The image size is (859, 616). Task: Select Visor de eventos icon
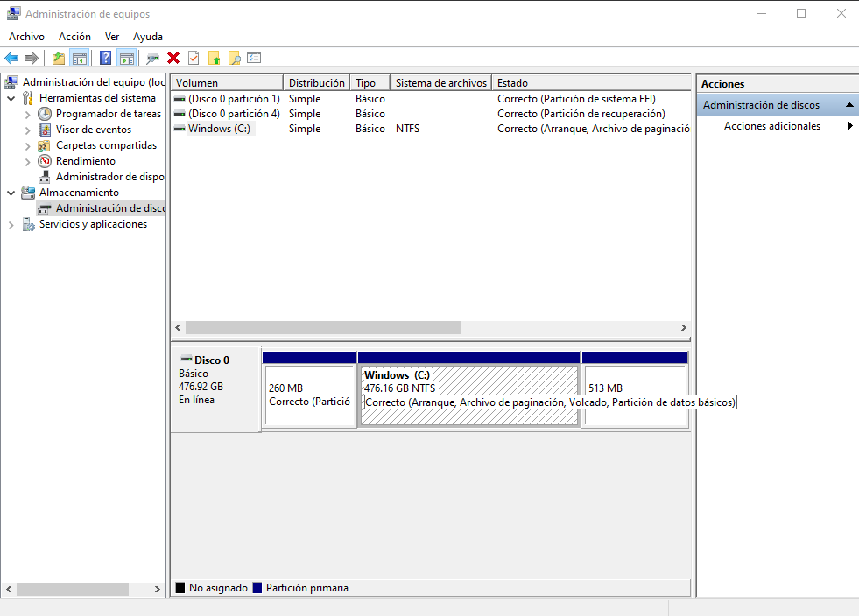(45, 129)
